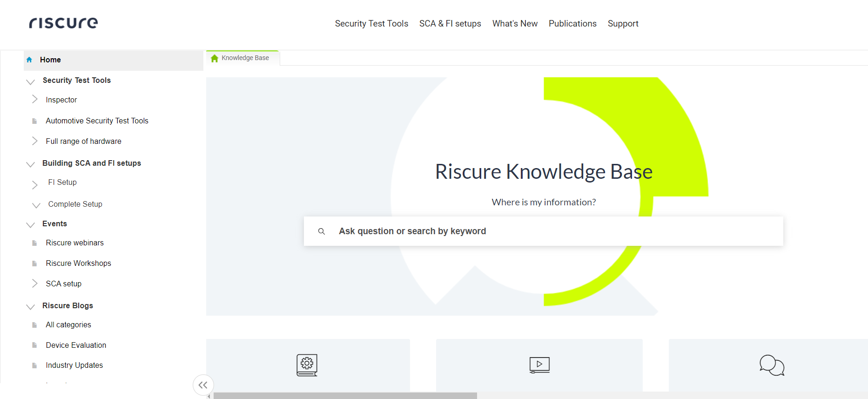This screenshot has height=399, width=868.
Task: Select Riscure Blogs sidebar heading
Action: [x=68, y=306]
